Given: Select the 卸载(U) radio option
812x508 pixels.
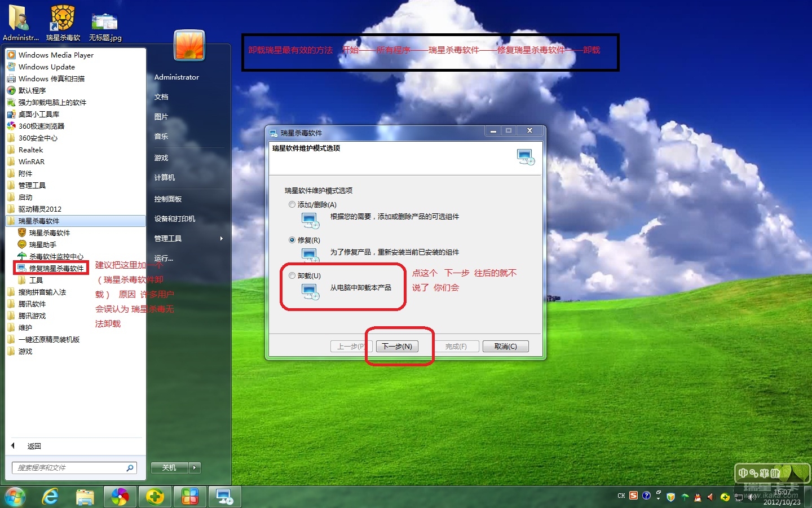Looking at the screenshot, I should click(x=292, y=275).
